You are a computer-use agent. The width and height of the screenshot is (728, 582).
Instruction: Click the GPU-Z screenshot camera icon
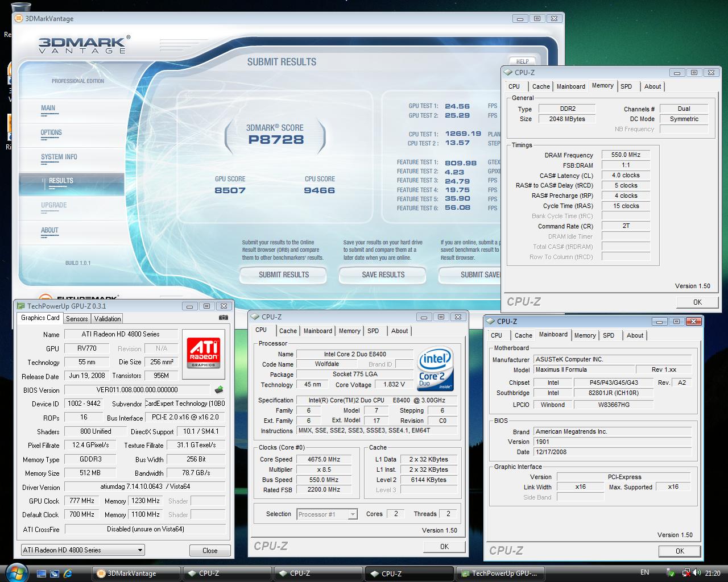tap(224, 318)
